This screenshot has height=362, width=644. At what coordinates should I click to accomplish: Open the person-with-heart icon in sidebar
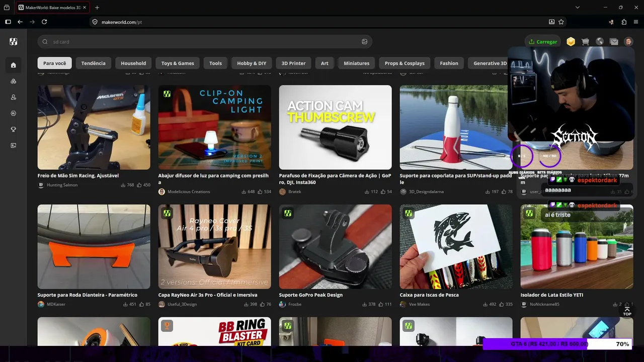[14, 97]
